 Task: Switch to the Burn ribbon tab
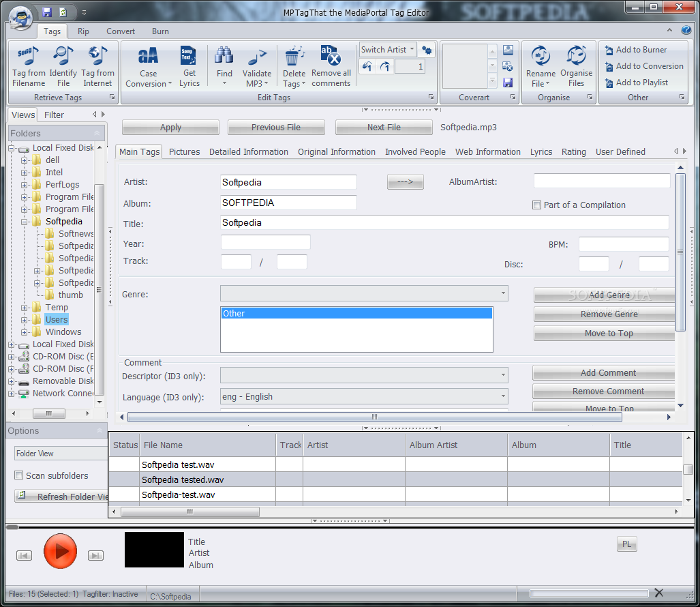point(160,31)
